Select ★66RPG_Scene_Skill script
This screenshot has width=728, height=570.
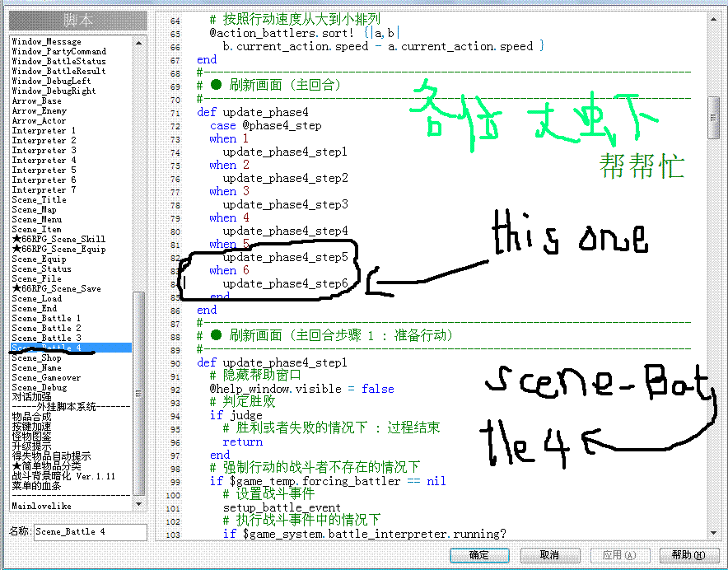coord(58,239)
